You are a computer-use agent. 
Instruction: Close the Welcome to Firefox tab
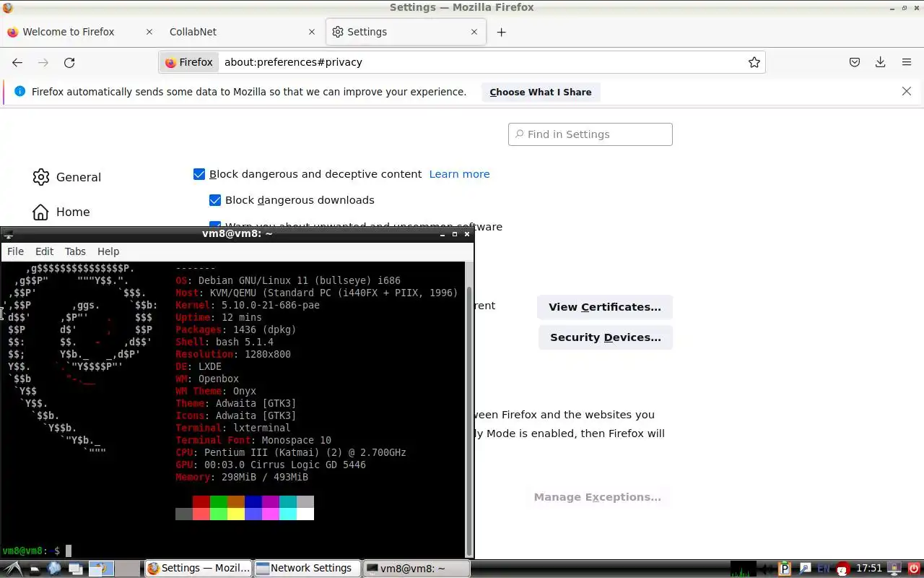[x=149, y=32]
